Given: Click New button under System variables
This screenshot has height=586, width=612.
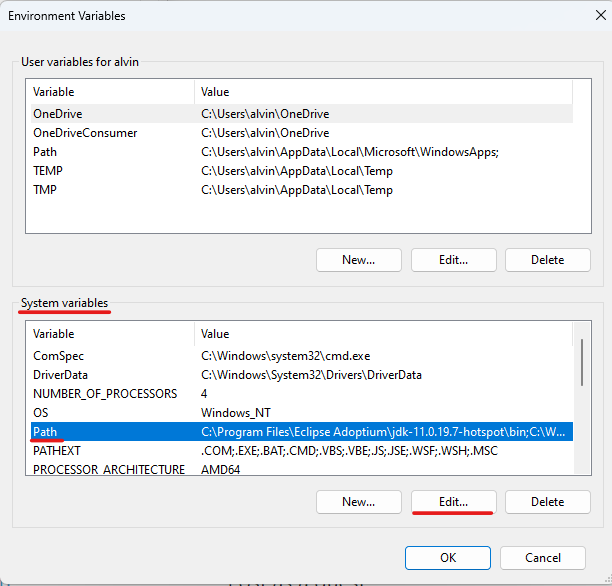Looking at the screenshot, I should [x=358, y=502].
